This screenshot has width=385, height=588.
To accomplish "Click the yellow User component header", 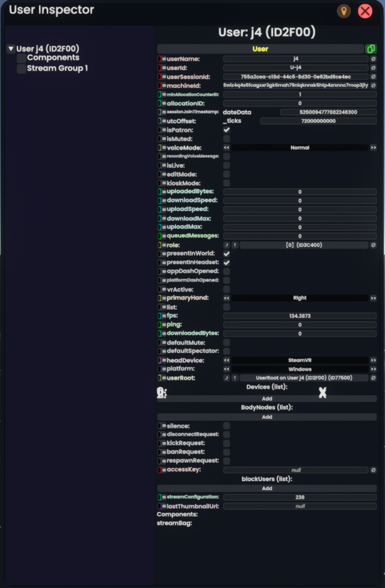I will (x=261, y=49).
